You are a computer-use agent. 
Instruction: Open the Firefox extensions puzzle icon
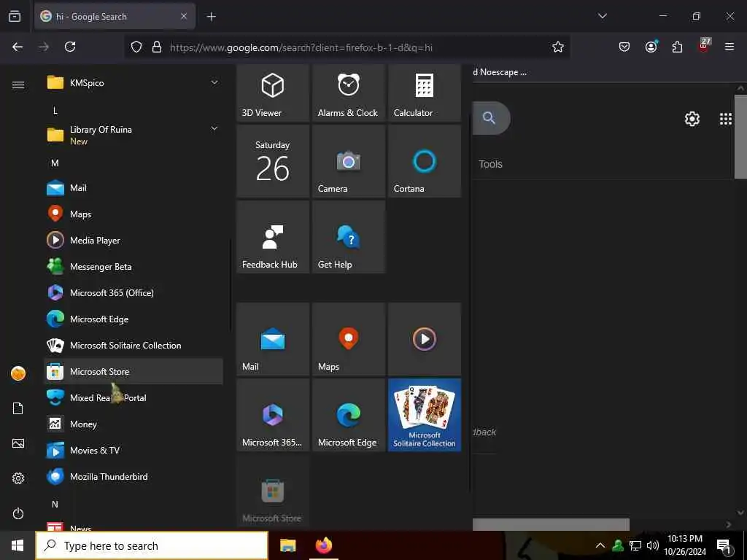tap(677, 47)
